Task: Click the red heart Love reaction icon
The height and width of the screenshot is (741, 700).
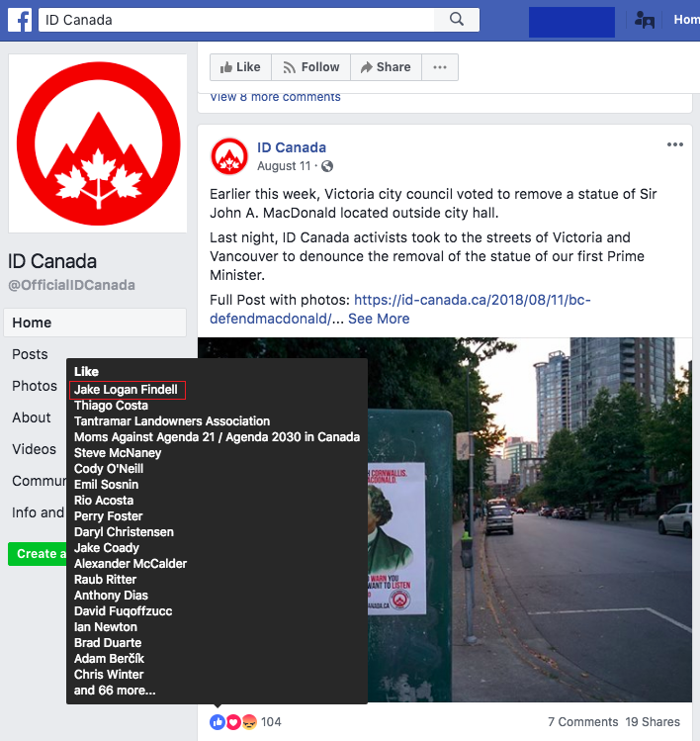Action: coord(233,721)
